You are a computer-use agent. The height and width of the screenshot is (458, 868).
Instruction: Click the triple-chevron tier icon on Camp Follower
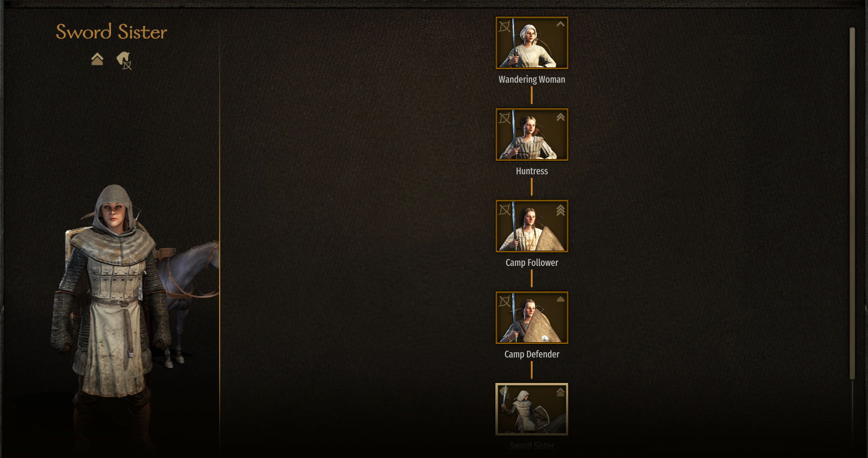[x=560, y=210]
